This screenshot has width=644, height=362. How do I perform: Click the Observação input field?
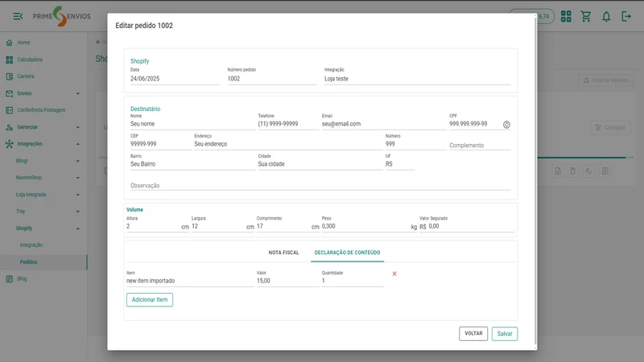[320, 186]
